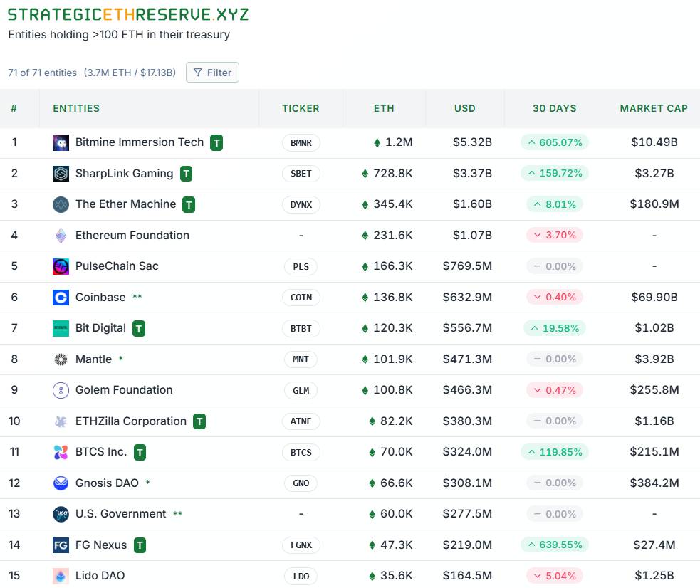Sort by the 30 DAYS column header

pos(555,108)
